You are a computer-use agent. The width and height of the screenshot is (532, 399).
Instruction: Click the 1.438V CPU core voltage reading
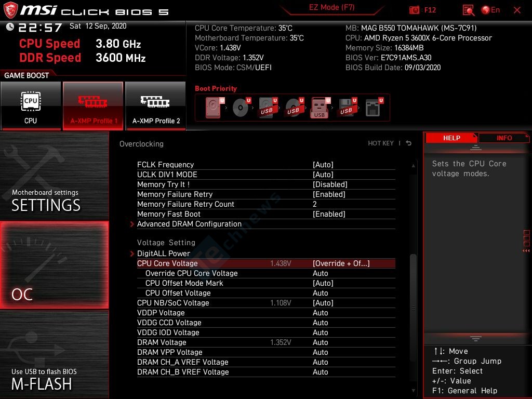coord(281,263)
